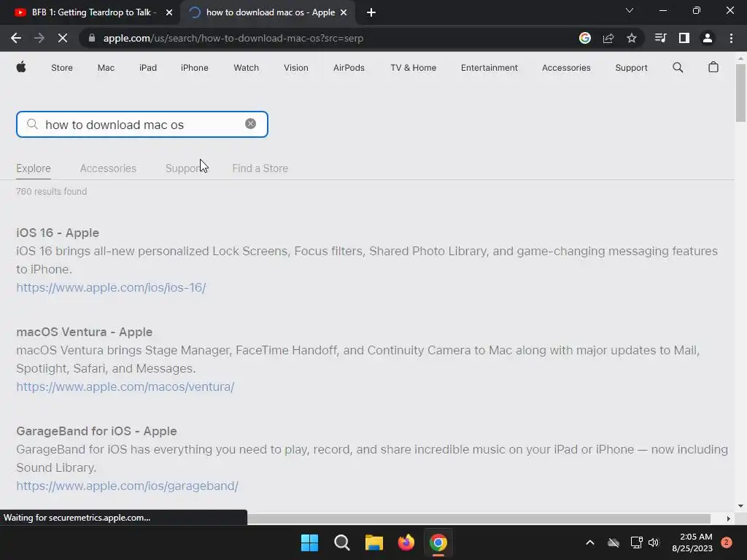Switch to the Accessories results tab
The height and width of the screenshot is (560, 747).
pyautogui.click(x=108, y=168)
